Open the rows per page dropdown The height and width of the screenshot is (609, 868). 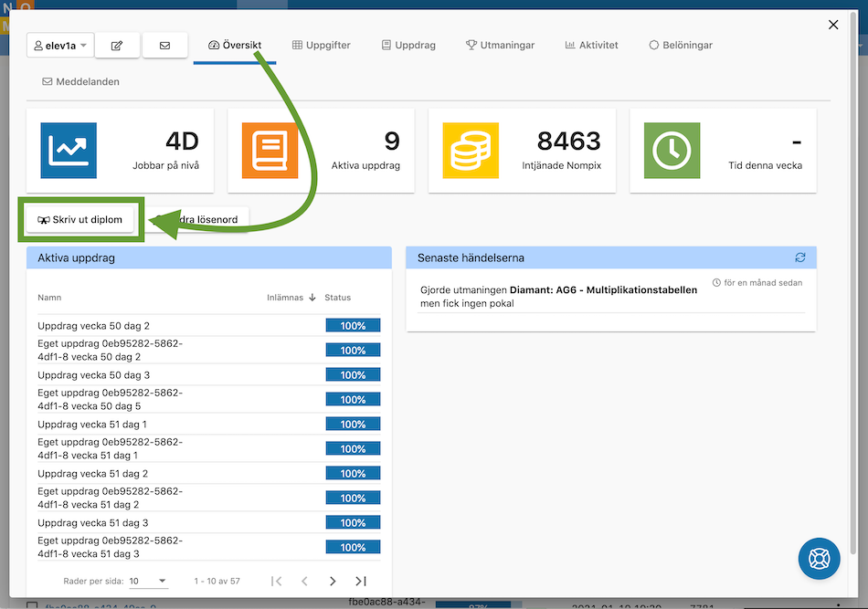pos(148,581)
